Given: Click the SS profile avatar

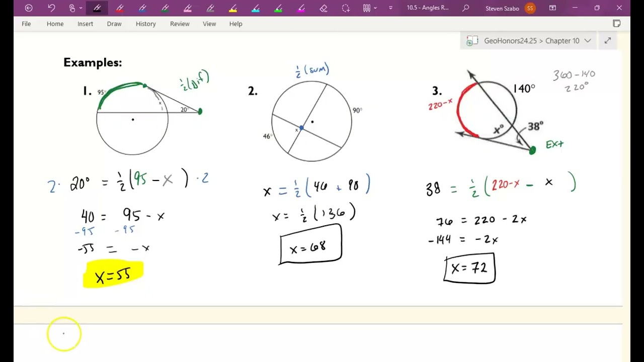Looking at the screenshot, I should coord(529,8).
